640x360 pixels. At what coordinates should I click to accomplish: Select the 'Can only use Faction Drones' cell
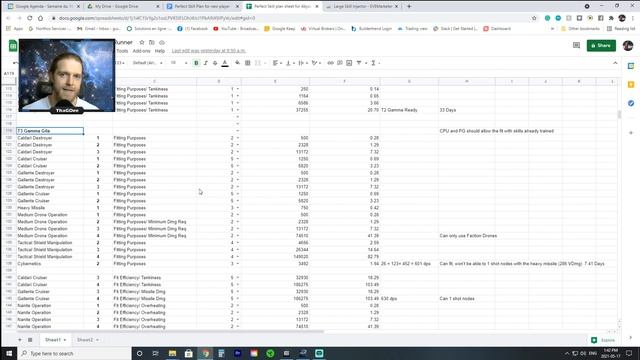[x=467, y=236]
